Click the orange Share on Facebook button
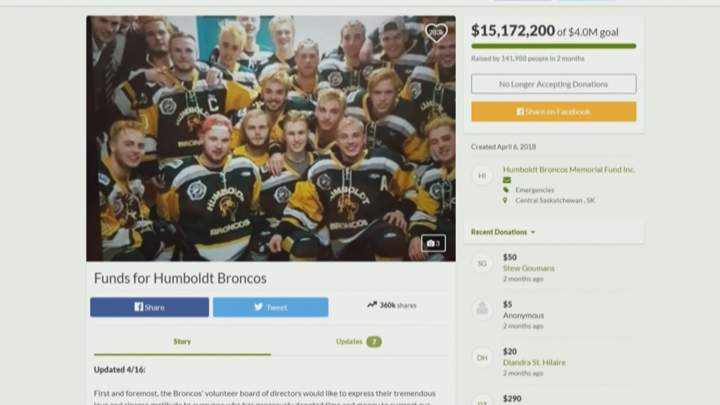The height and width of the screenshot is (405, 720). click(x=553, y=112)
